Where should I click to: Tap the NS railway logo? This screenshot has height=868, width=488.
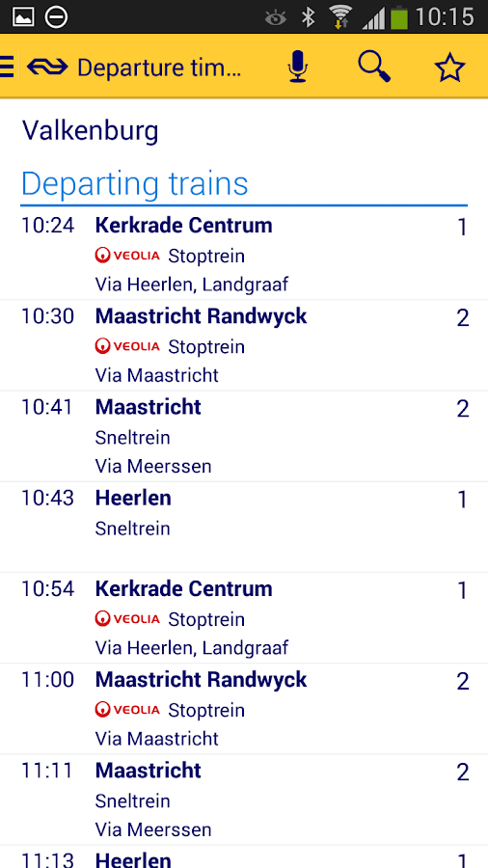click(47, 67)
